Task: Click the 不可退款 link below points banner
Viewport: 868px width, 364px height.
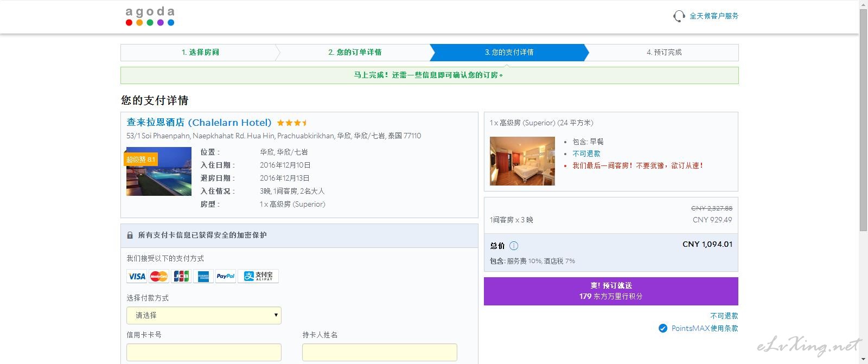Action: click(x=724, y=316)
